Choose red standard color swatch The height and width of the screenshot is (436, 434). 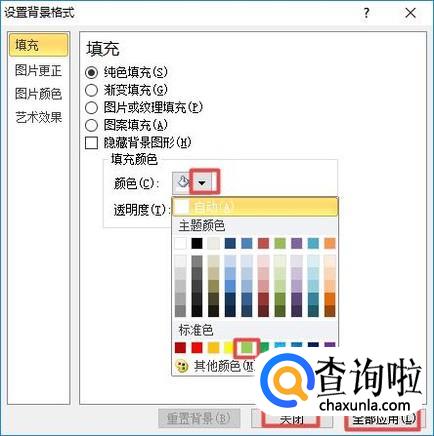197,347
